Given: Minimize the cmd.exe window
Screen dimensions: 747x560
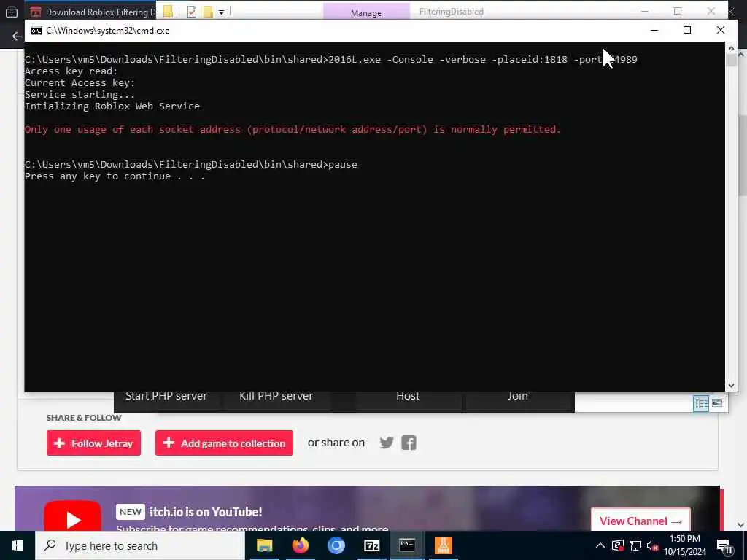Looking at the screenshot, I should [654, 31].
